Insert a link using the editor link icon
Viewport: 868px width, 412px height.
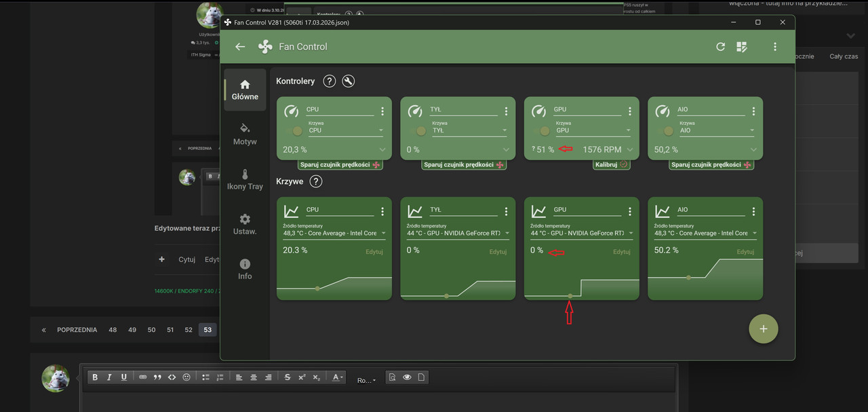pos(142,377)
